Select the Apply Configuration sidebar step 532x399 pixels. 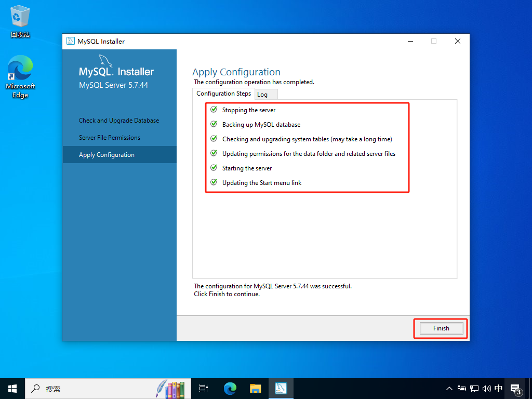coord(107,155)
